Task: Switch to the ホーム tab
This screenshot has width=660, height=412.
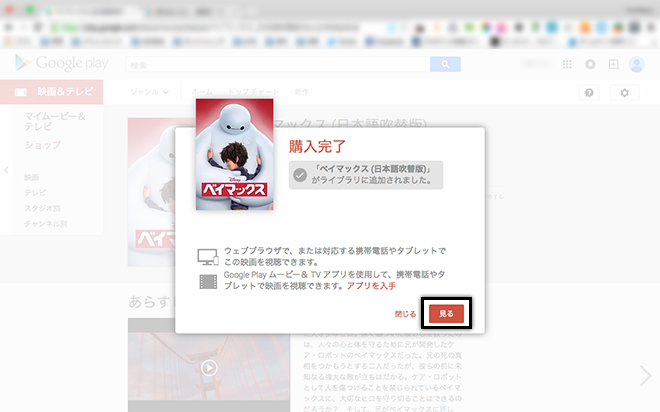Action: pos(202,92)
